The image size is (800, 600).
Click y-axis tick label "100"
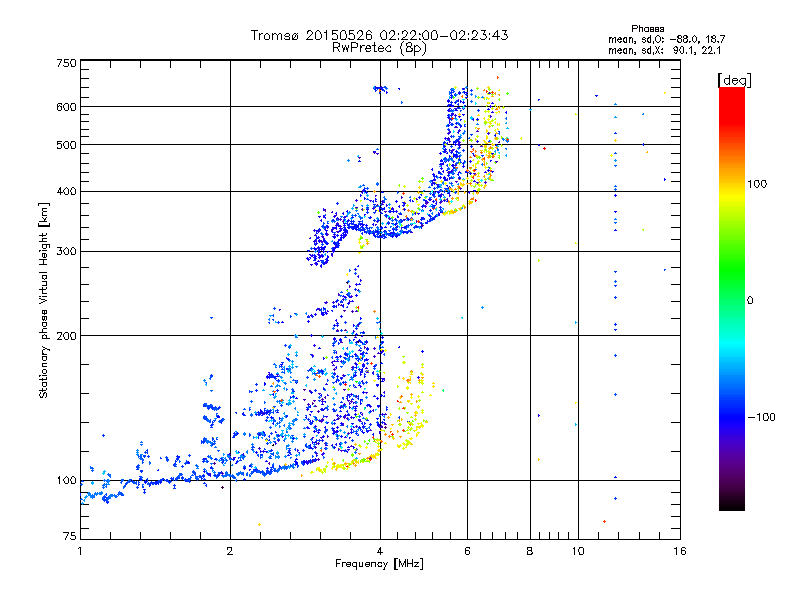point(66,481)
